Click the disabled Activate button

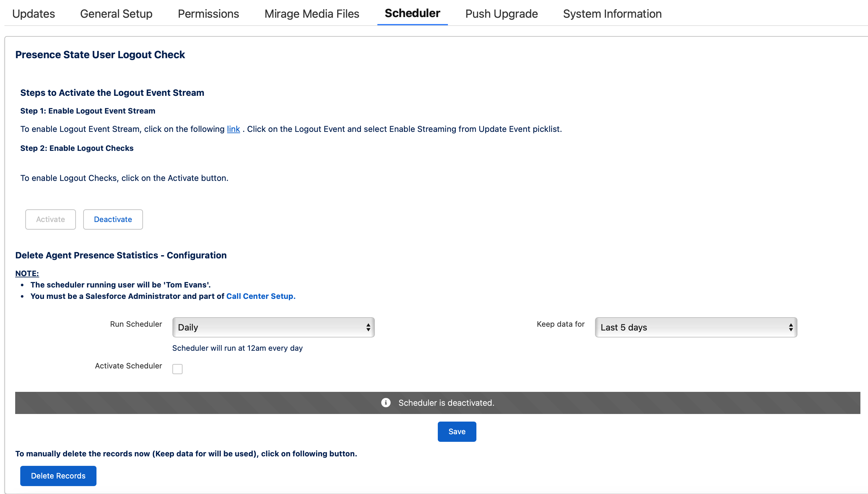51,219
